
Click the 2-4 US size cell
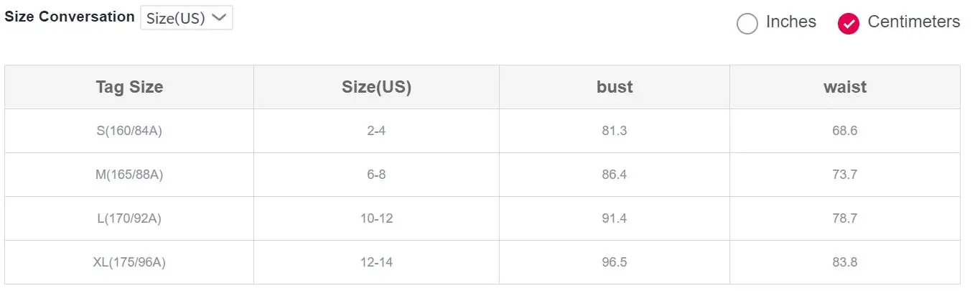[x=376, y=131]
